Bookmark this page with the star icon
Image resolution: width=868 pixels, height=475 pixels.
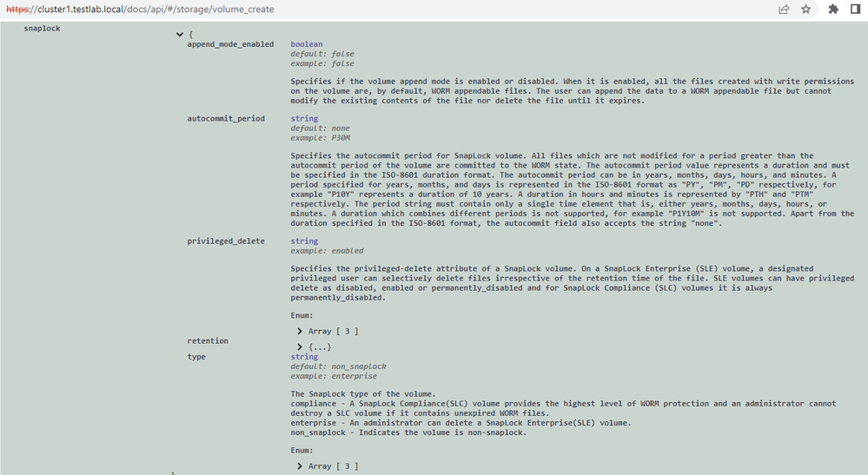(806, 10)
